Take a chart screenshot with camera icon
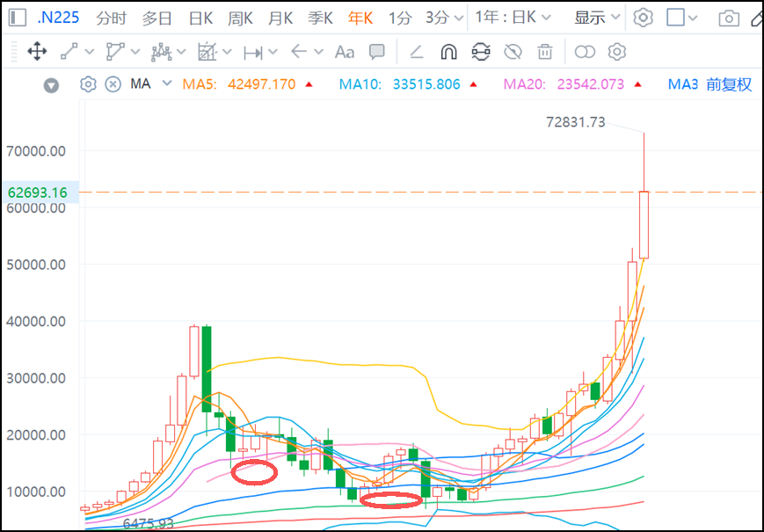Image resolution: width=764 pixels, height=532 pixels. tap(729, 18)
